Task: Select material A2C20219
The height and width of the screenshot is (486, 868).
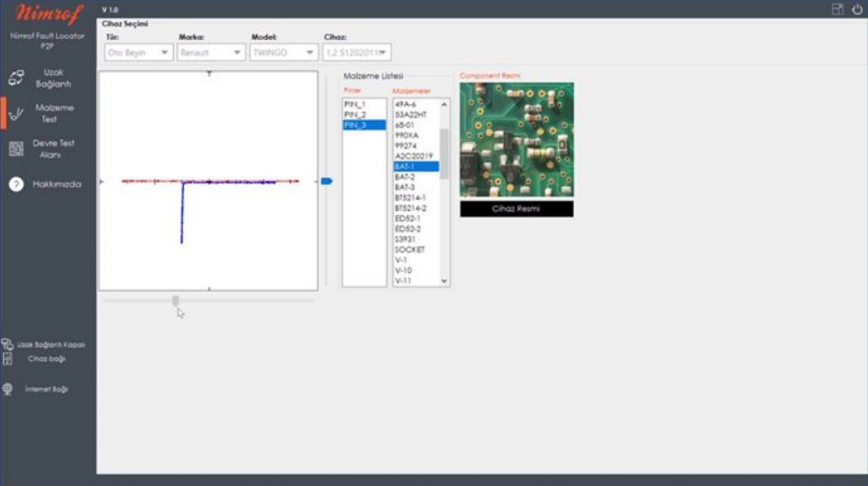Action: pyautogui.click(x=416, y=156)
